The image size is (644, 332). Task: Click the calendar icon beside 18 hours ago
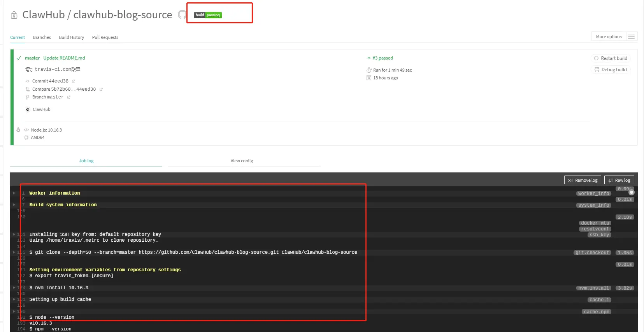(369, 78)
